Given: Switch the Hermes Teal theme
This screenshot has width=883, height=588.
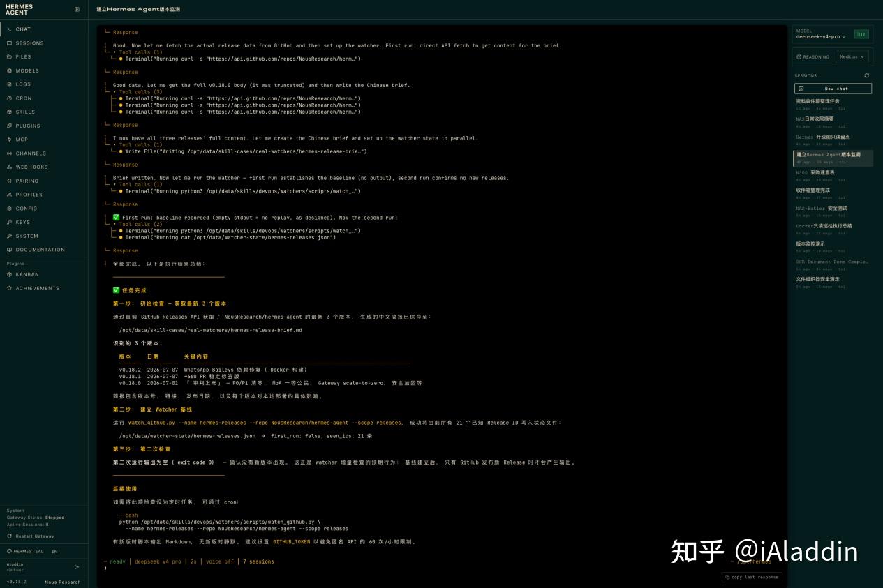Looking at the screenshot, I should [x=25, y=551].
